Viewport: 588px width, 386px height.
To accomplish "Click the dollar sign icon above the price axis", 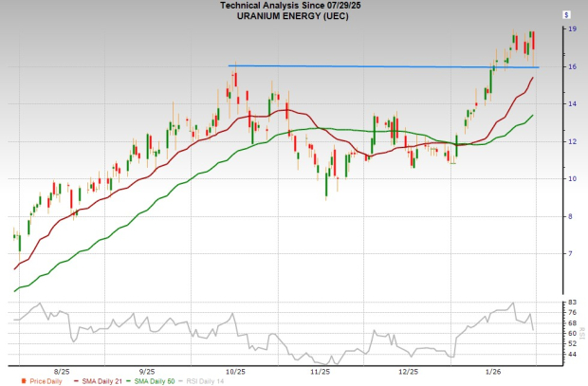I will click(566, 15).
